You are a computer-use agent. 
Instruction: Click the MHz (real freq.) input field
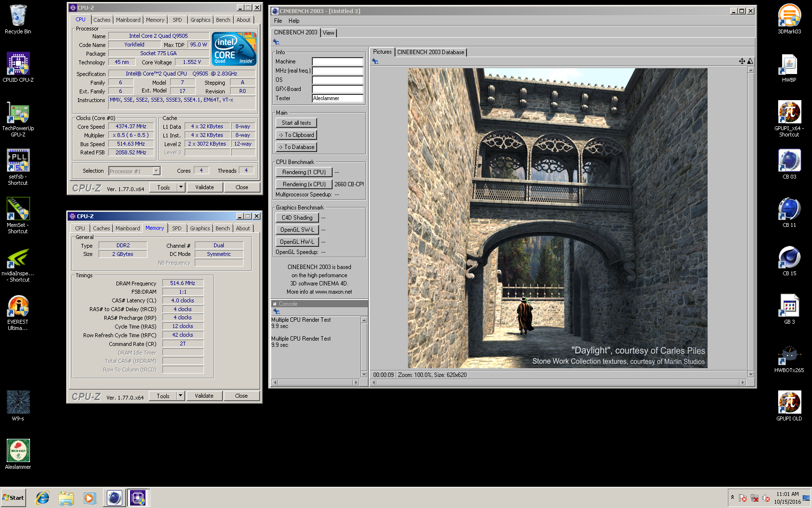click(x=337, y=71)
